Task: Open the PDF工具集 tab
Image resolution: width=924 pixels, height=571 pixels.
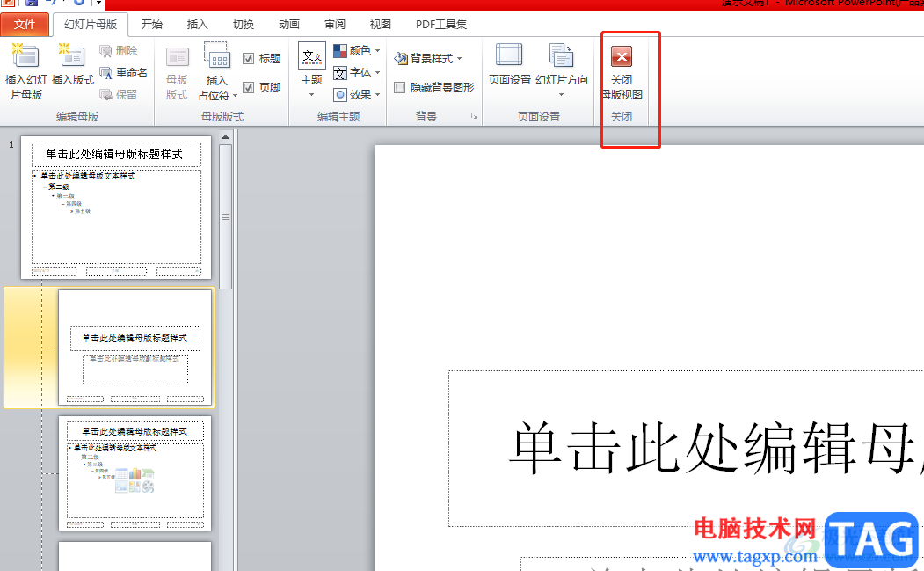Action: pos(441,24)
